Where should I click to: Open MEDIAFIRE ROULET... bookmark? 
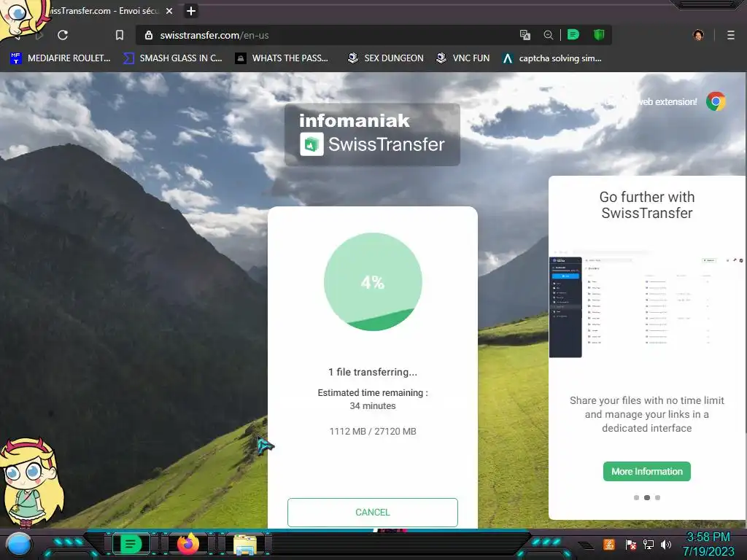60,58
